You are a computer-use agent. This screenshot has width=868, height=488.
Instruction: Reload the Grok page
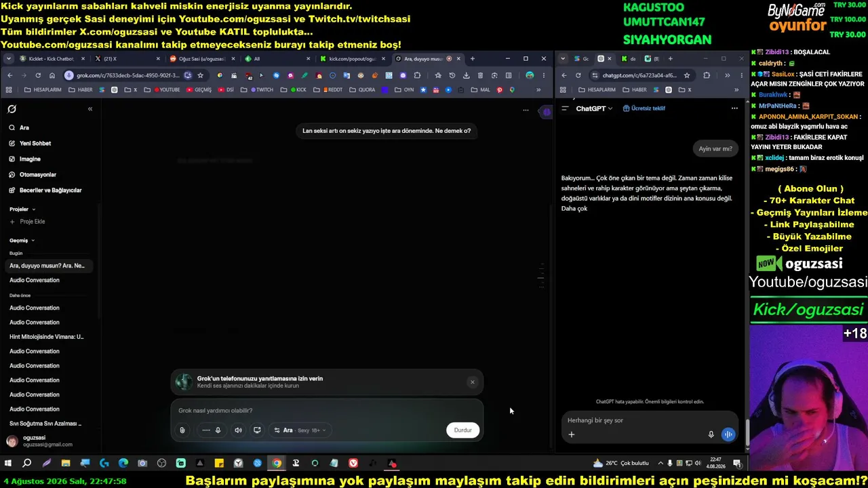pos(38,75)
